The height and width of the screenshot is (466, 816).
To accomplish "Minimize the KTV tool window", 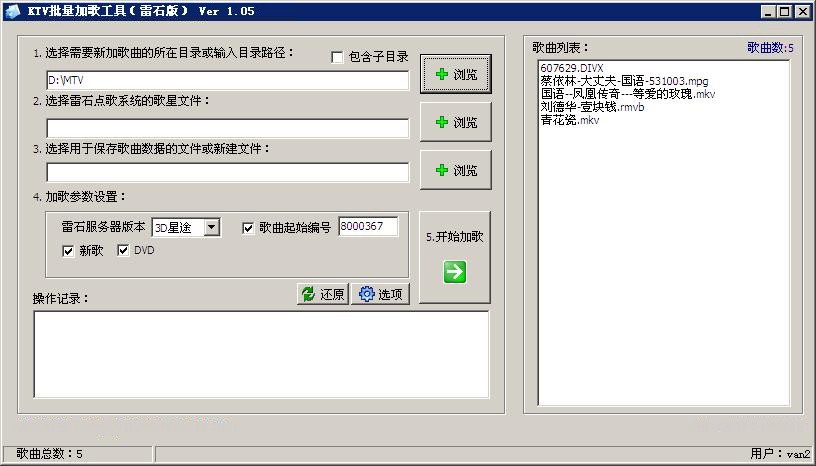I will 767,11.
